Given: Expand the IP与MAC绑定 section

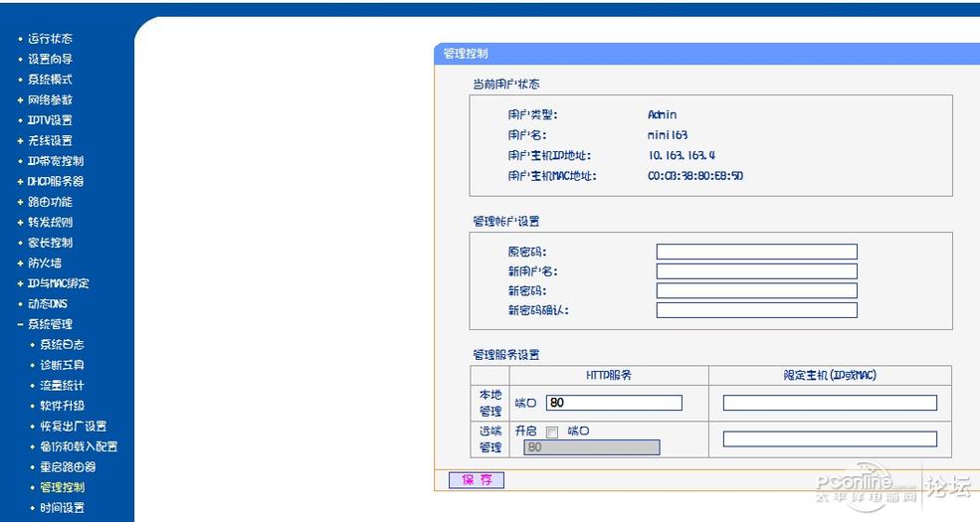Looking at the screenshot, I should point(58,283).
